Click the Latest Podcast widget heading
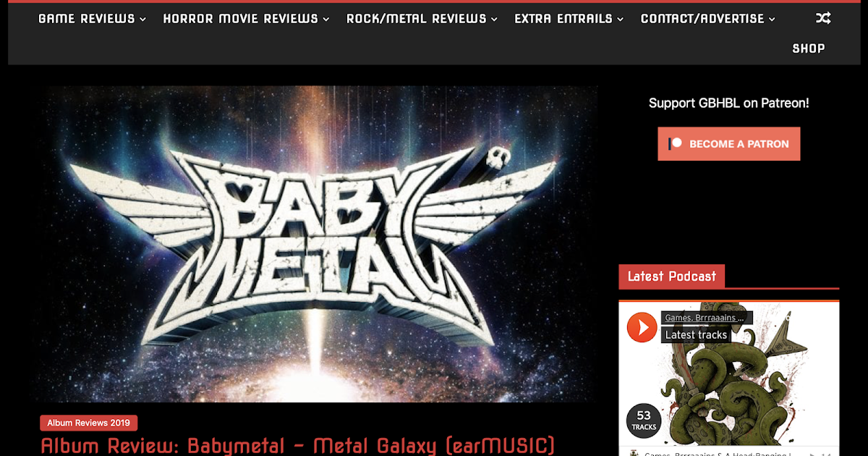868x456 pixels. (671, 276)
